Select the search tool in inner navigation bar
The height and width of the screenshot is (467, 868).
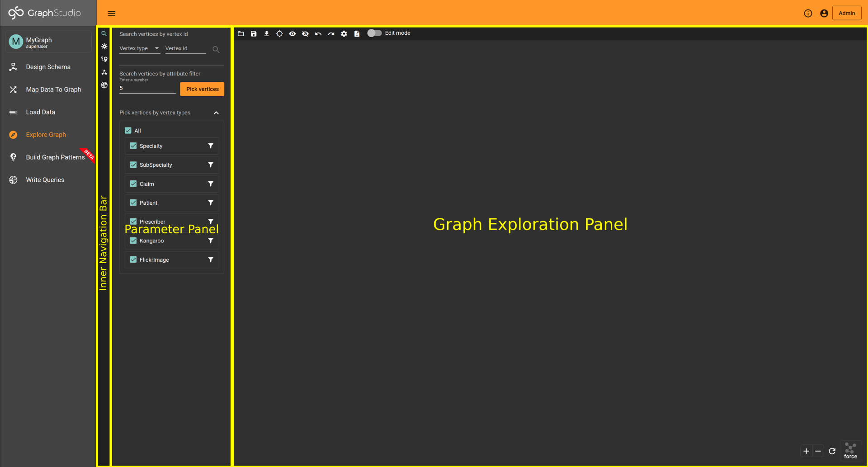[104, 33]
